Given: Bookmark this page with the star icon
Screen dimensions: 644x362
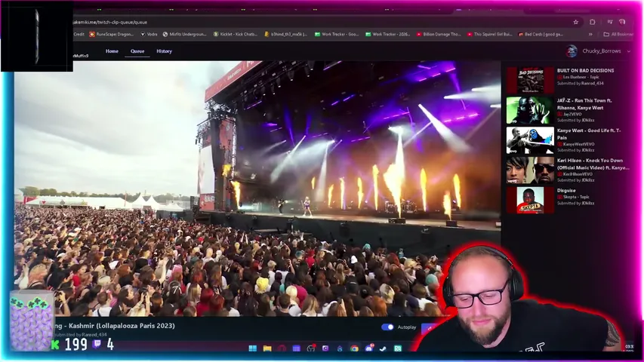Looking at the screenshot, I should click(x=576, y=22).
